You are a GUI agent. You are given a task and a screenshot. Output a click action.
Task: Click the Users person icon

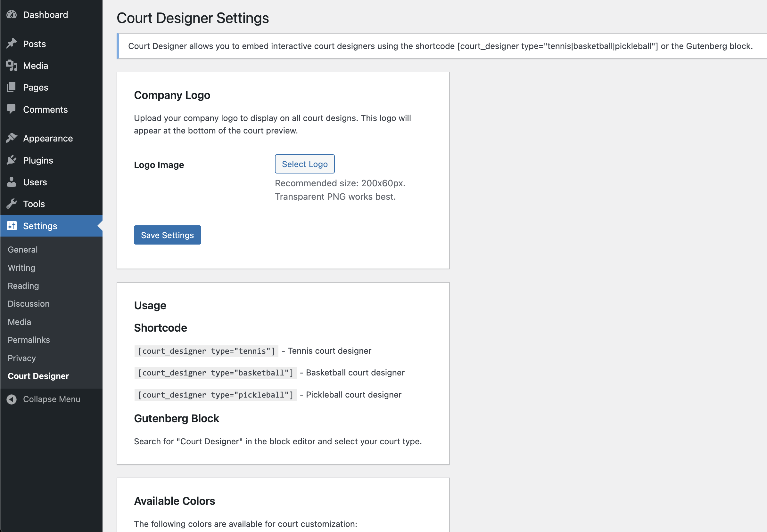point(12,182)
